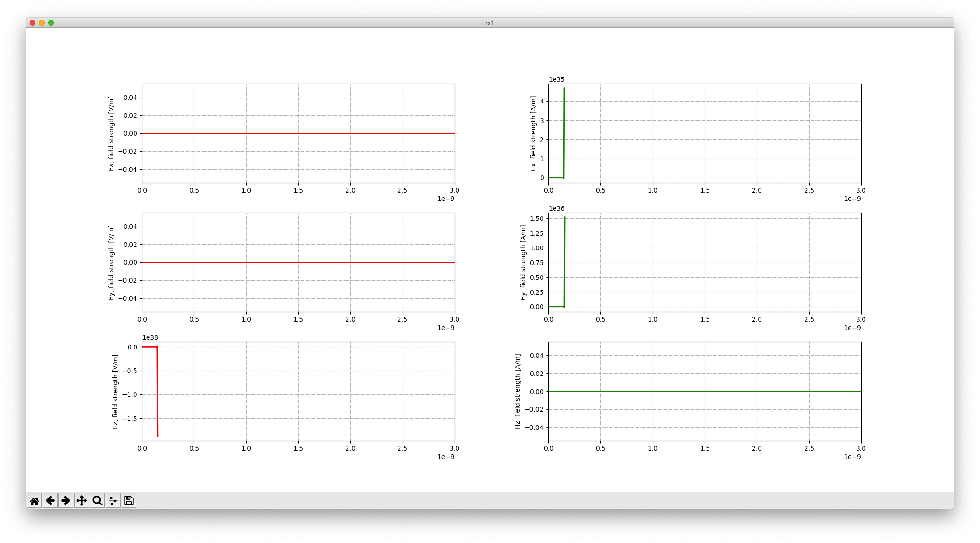Save the current figure

pyautogui.click(x=129, y=500)
